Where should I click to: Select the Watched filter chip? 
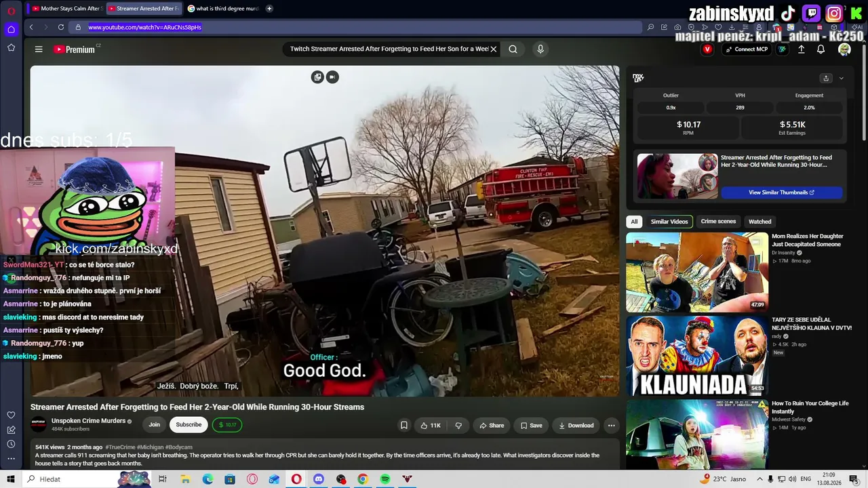click(759, 222)
